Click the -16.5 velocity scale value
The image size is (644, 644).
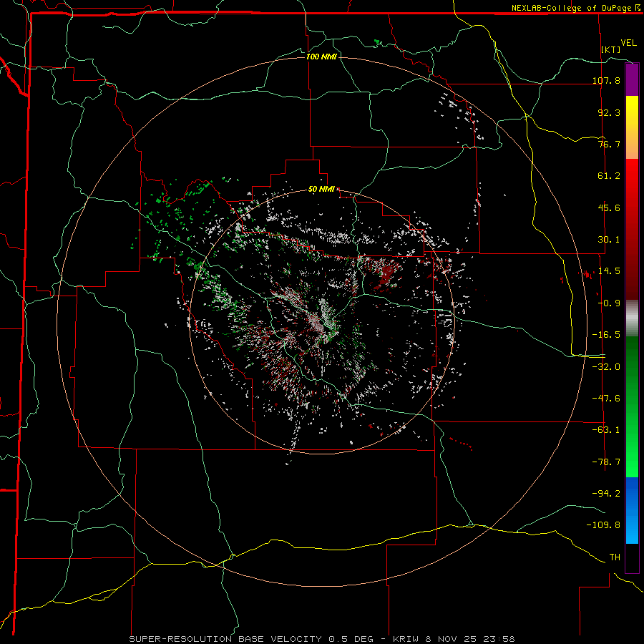tap(606, 335)
